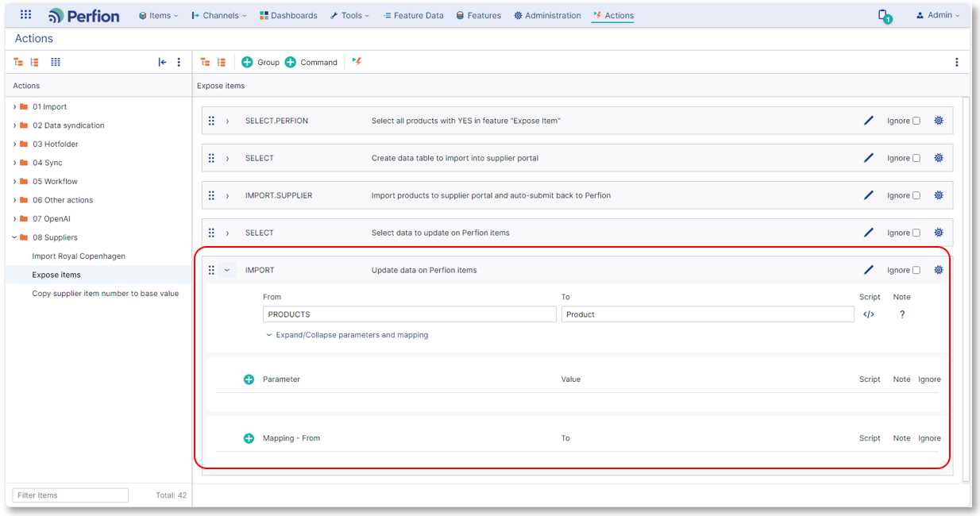Expand the 01 Import folder
Screen dimensions: 980x516
pos(14,107)
